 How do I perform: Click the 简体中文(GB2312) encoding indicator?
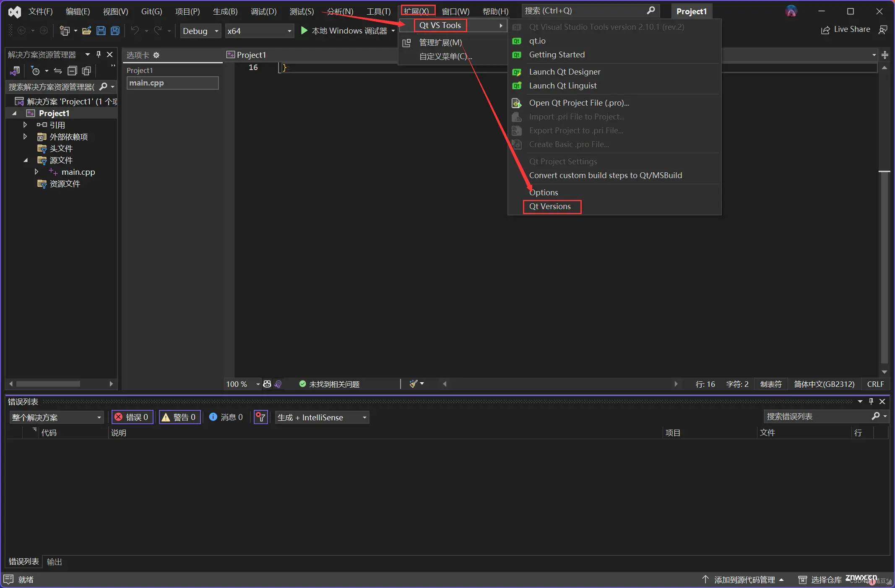(824, 384)
